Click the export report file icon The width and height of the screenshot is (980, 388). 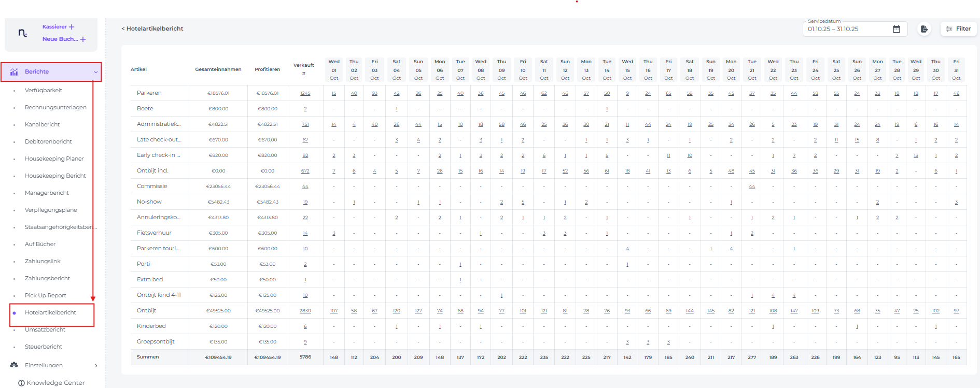[x=924, y=29]
